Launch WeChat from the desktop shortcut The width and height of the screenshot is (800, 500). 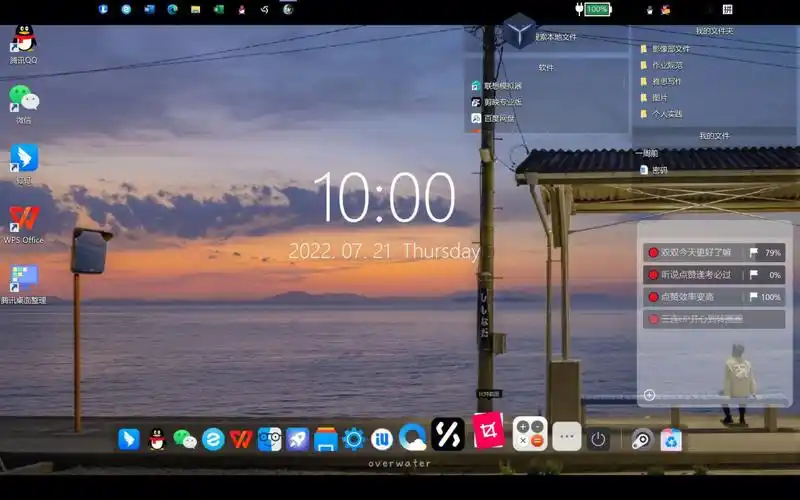tap(23, 99)
